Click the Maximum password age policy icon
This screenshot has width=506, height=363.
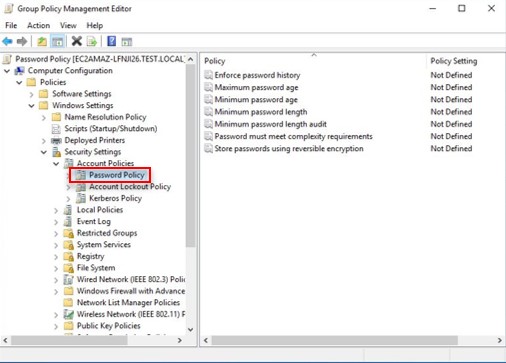[x=208, y=87]
